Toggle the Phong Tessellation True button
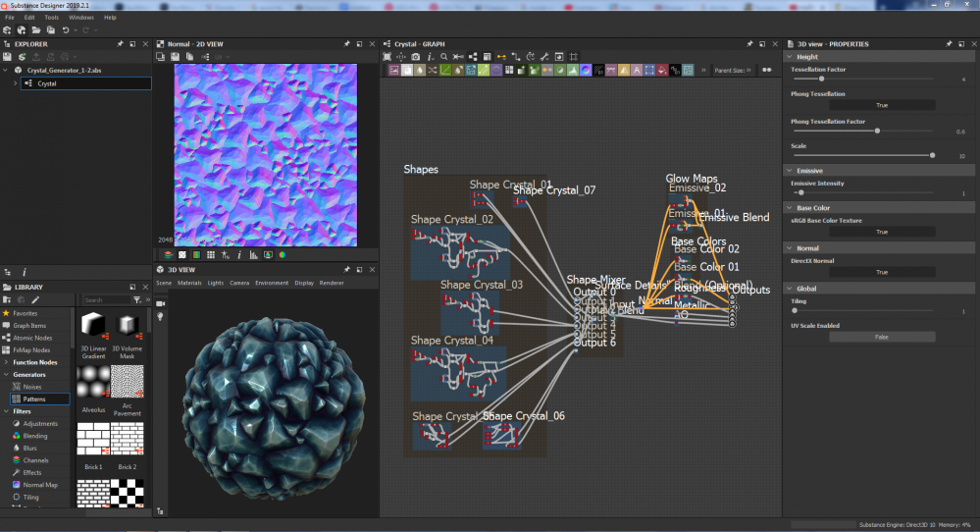 point(881,105)
